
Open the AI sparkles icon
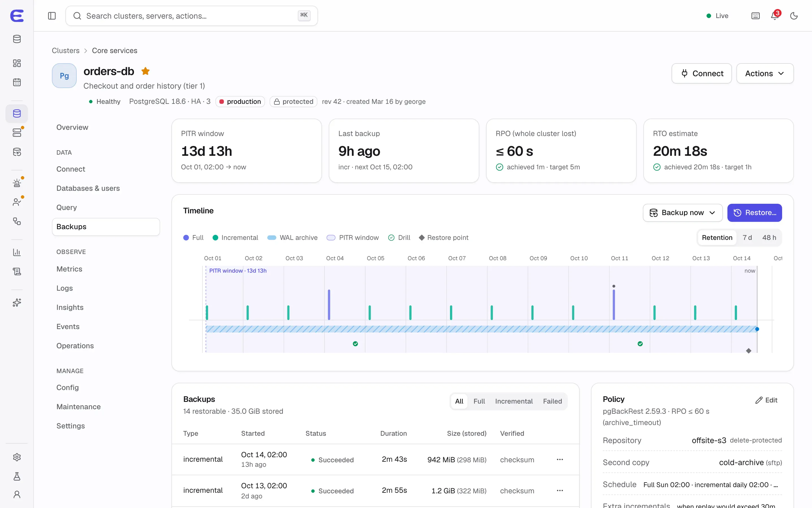click(x=17, y=302)
